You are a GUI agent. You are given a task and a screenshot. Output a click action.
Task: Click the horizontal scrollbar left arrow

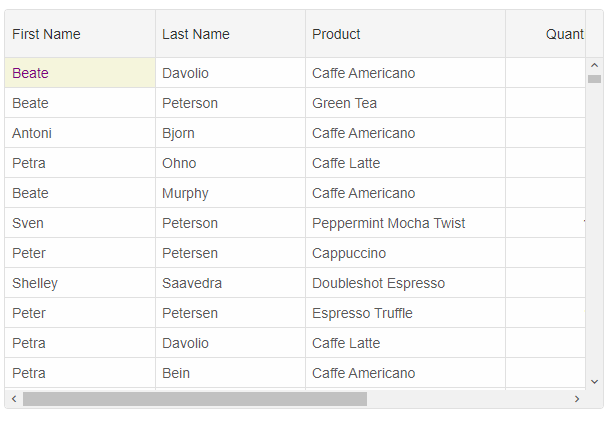point(14,399)
